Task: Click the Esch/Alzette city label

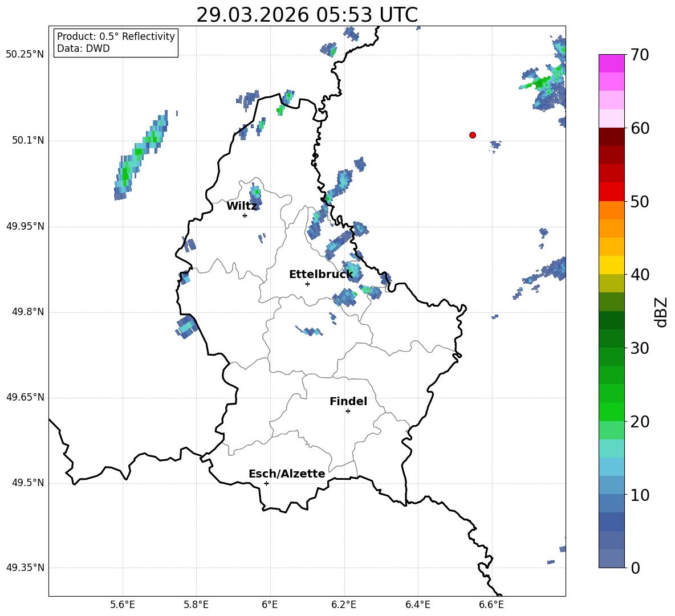Action: [x=287, y=474]
